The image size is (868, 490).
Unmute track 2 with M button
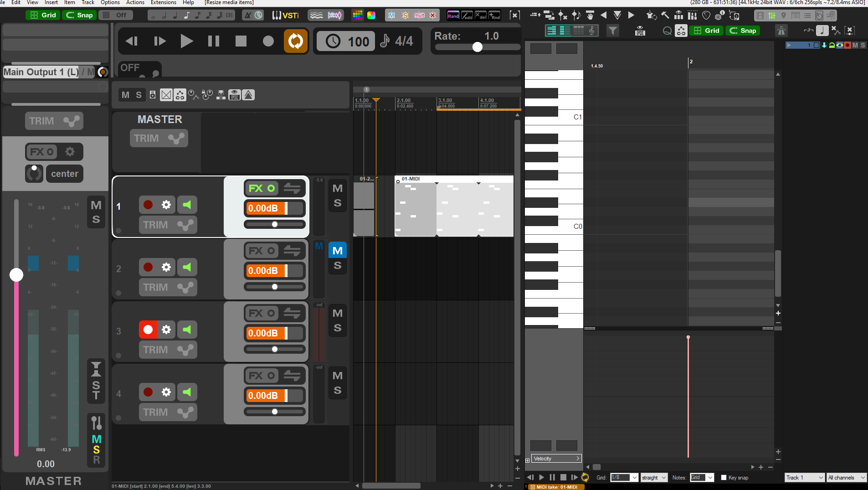338,250
